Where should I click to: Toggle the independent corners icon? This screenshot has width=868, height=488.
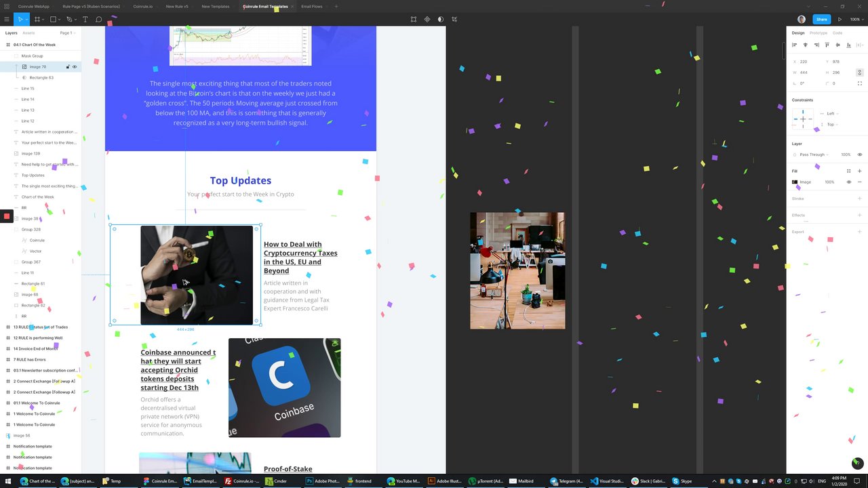tap(860, 83)
